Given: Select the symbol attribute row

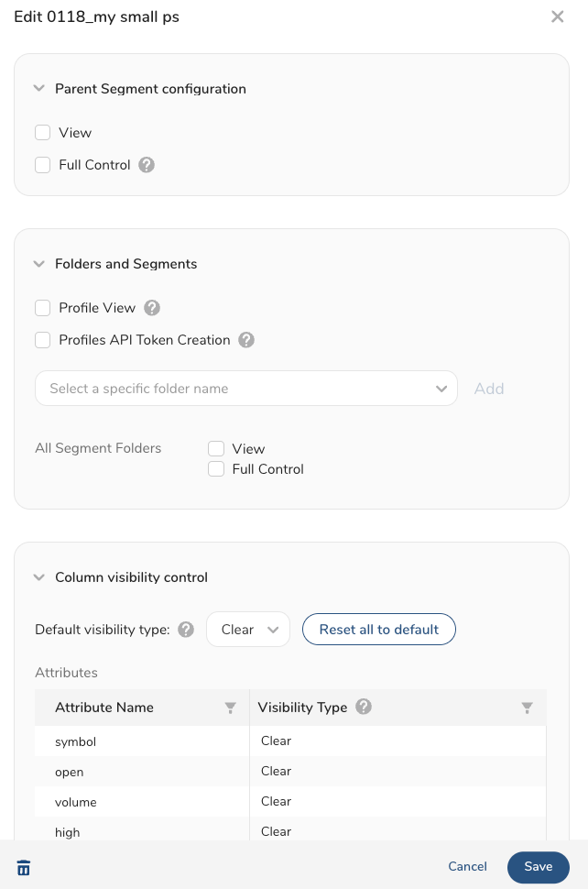Looking at the screenshot, I should pos(142,741).
